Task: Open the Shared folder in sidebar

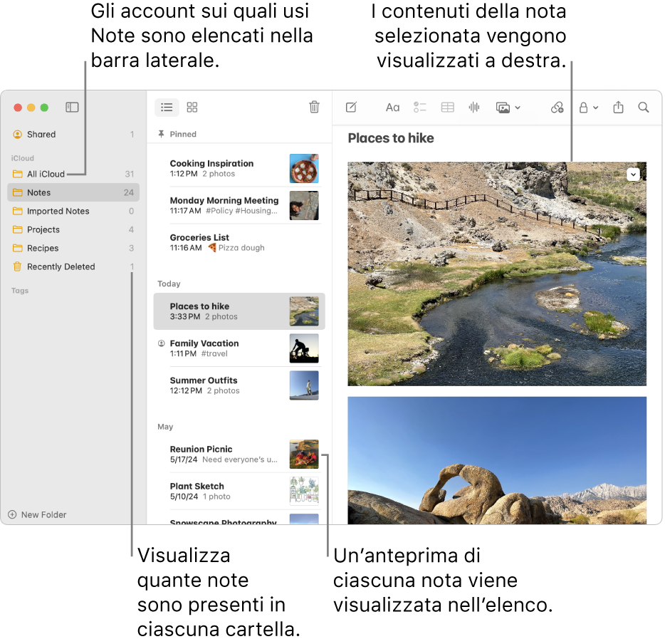Action: pos(73,135)
